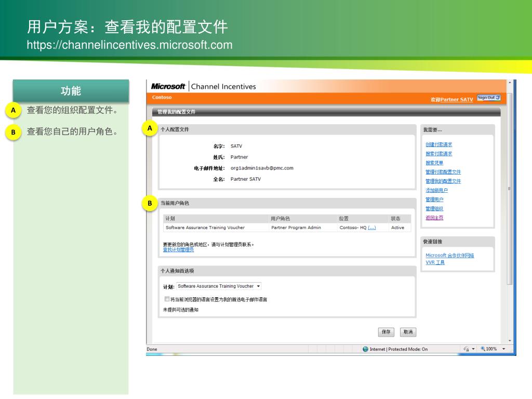Open the 计划 dropdown with Software Assurance Training Voucher
The width and height of the screenshot is (532, 399).
pos(219,286)
